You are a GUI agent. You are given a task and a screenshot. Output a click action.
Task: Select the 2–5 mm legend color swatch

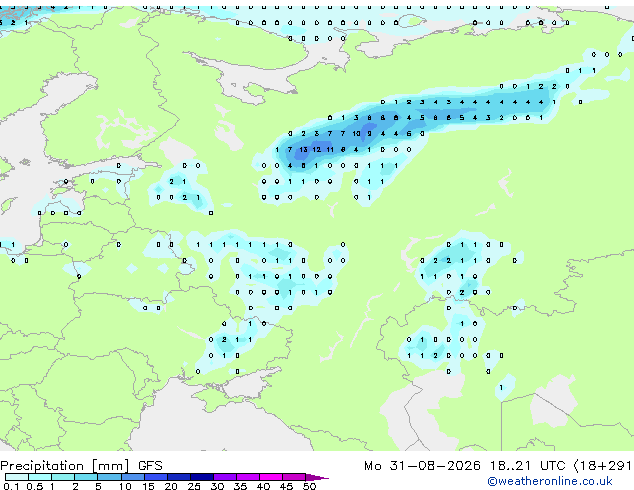pos(86,477)
